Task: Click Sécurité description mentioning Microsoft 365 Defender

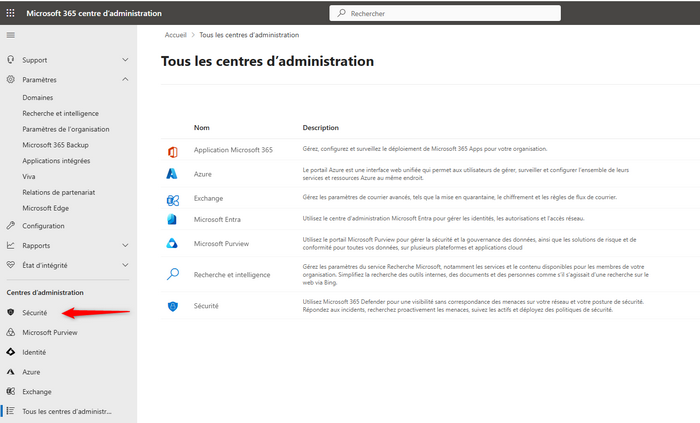Action: coord(473,306)
